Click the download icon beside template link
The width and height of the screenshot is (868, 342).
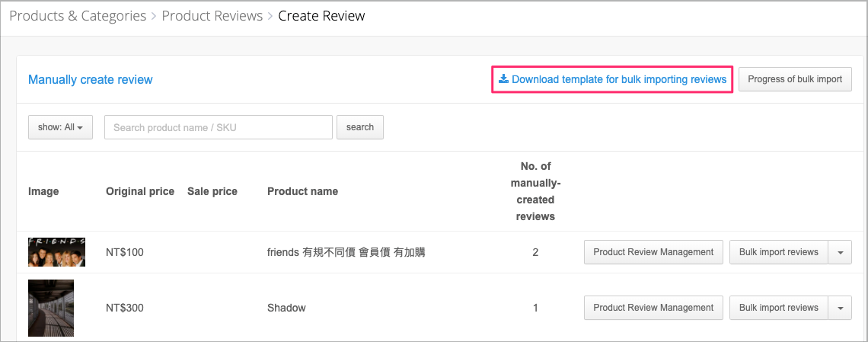[503, 79]
